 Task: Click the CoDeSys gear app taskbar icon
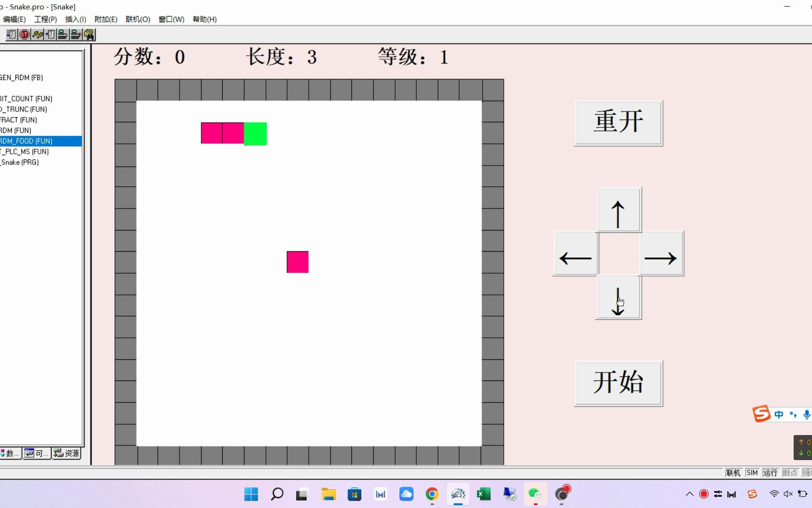(458, 494)
